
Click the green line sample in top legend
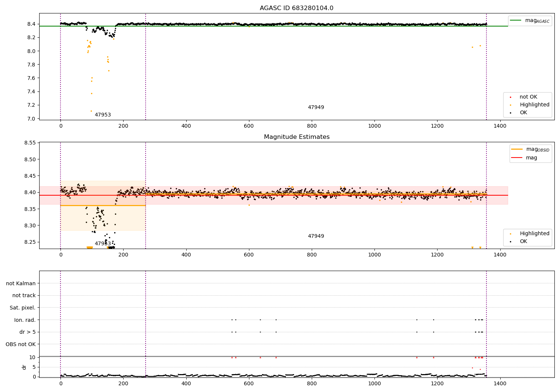click(516, 21)
